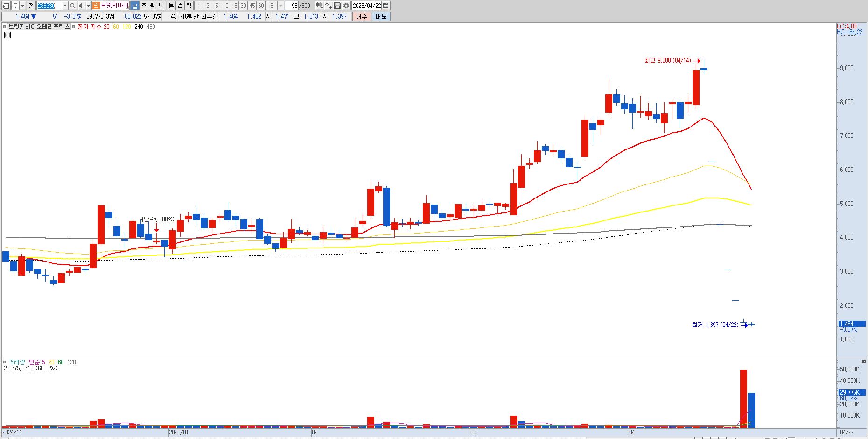Select the 전 button
Screen dimensions: 868x439
point(31,6)
